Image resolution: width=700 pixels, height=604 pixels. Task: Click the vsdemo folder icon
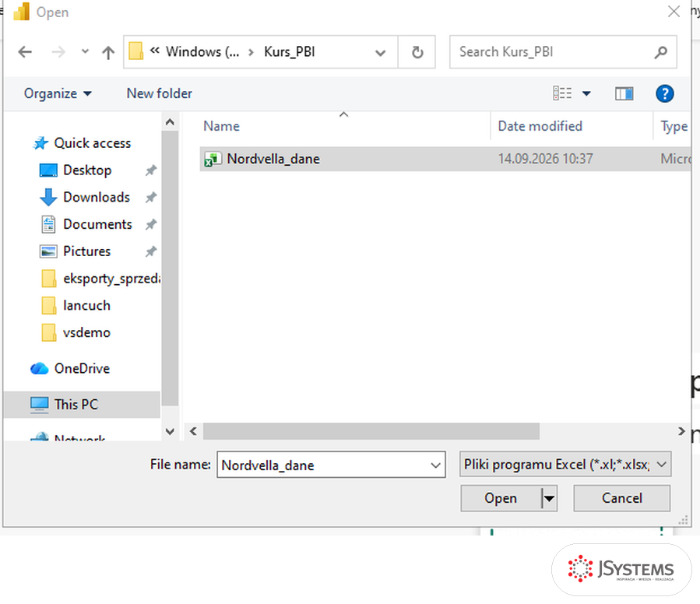click(48, 332)
